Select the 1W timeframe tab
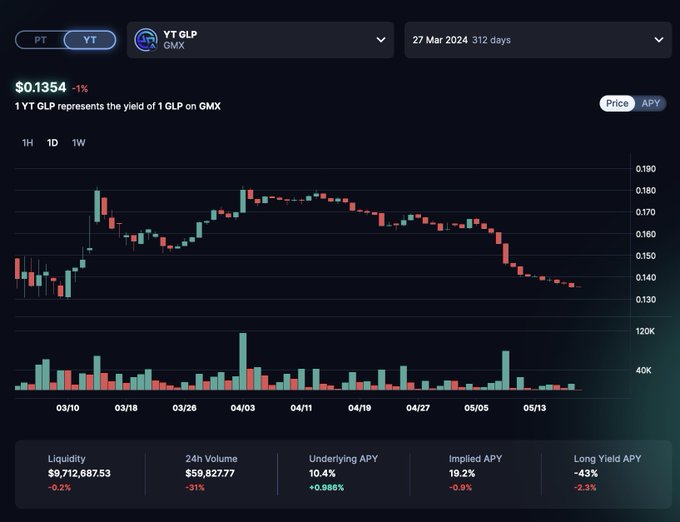Image resolution: width=680 pixels, height=522 pixels. point(78,143)
